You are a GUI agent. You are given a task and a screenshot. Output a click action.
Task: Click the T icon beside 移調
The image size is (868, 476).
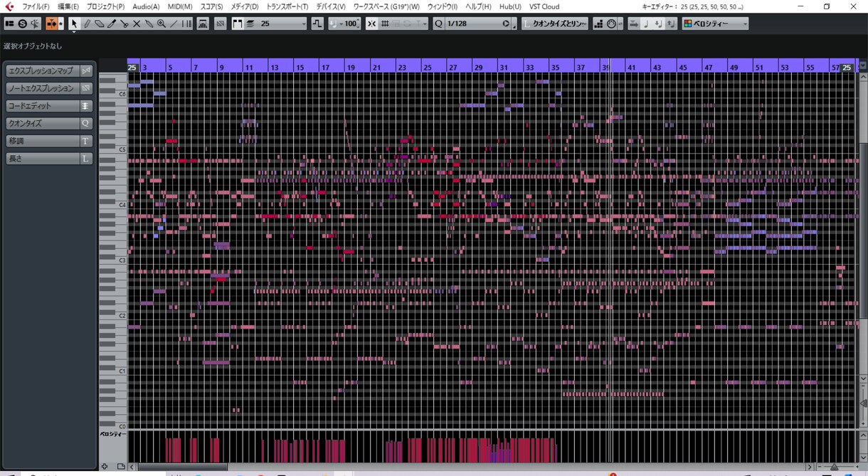[86, 141]
